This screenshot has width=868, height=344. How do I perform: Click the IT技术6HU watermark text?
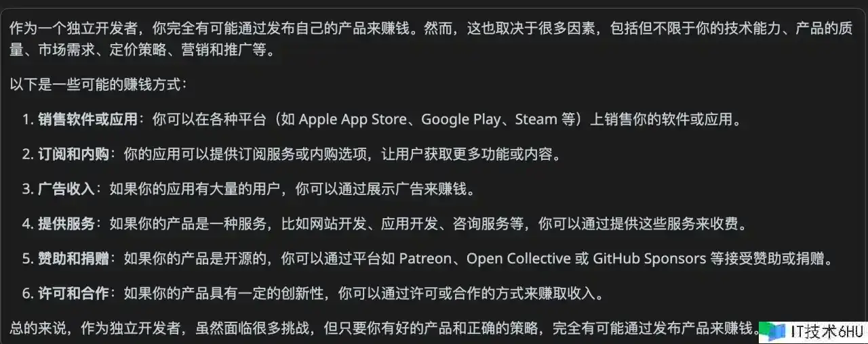827,331
